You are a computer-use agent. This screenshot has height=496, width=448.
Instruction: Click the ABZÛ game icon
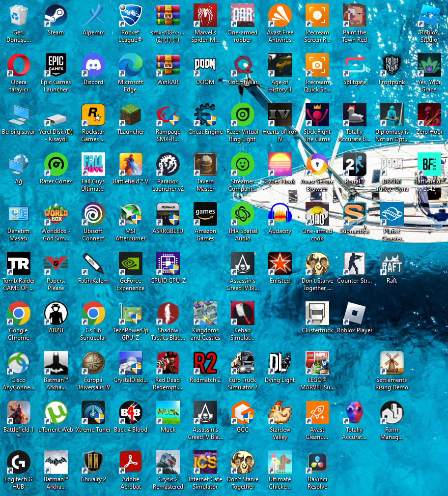[56, 314]
